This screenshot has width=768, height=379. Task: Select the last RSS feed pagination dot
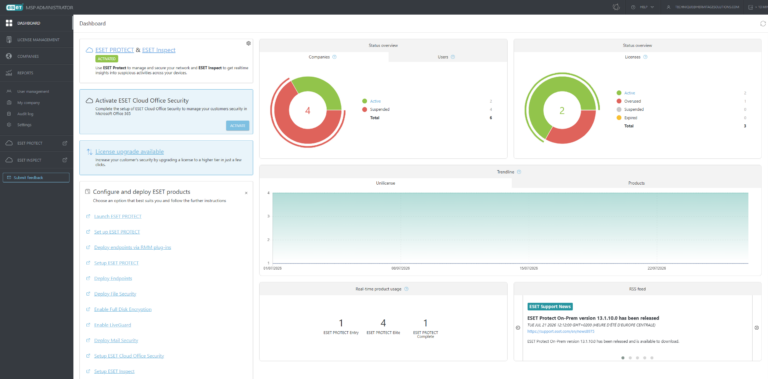click(652, 358)
